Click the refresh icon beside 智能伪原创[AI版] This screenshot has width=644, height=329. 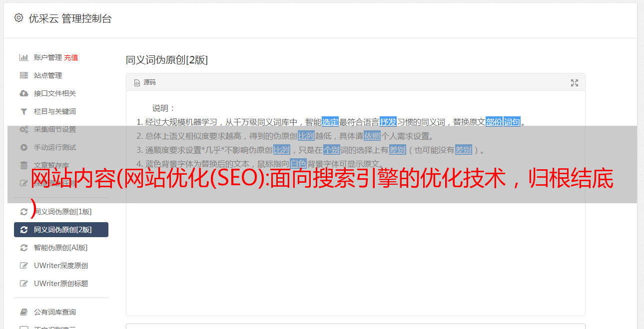coord(23,248)
